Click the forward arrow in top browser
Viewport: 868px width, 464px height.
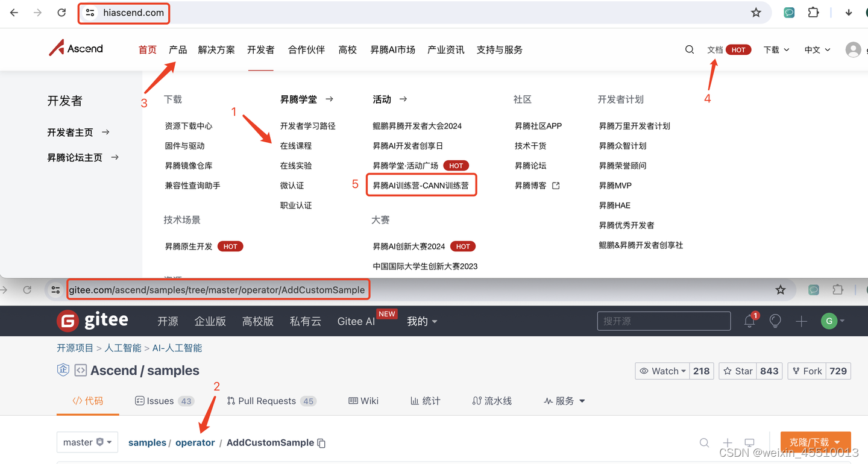37,13
